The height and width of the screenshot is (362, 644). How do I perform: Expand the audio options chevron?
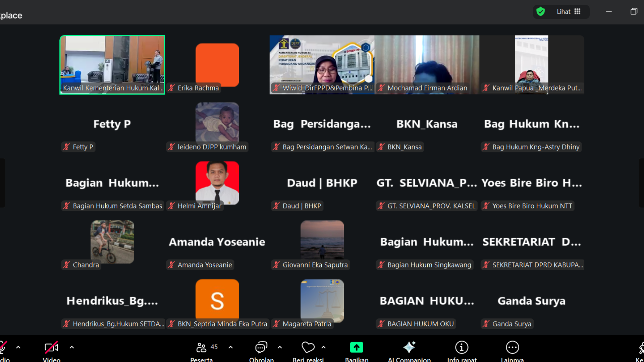pos(18,348)
